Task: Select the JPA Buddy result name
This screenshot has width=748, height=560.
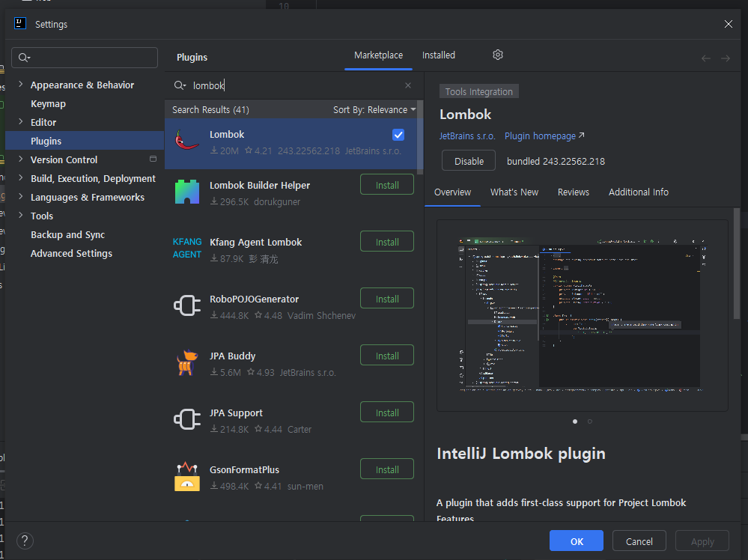Action: tap(232, 356)
